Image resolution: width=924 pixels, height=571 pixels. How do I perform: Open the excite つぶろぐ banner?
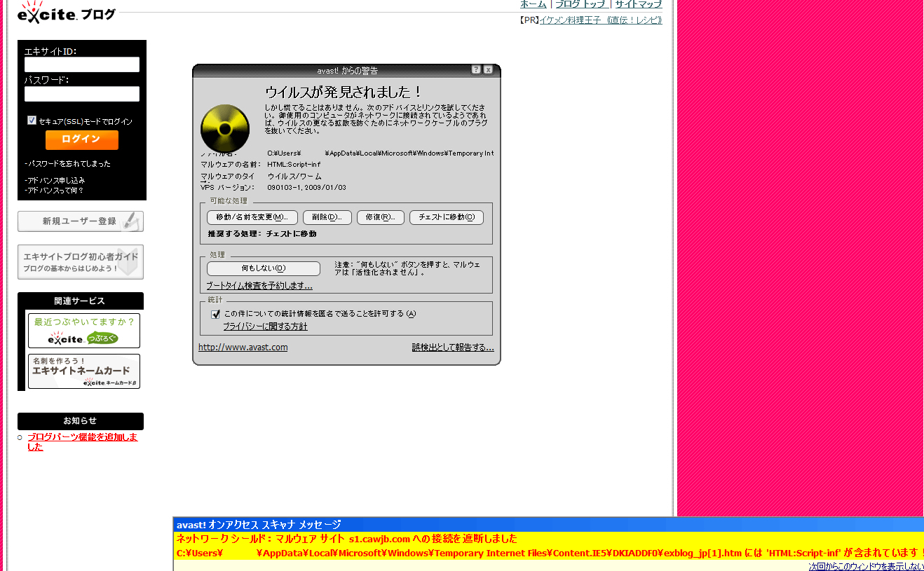point(84,331)
